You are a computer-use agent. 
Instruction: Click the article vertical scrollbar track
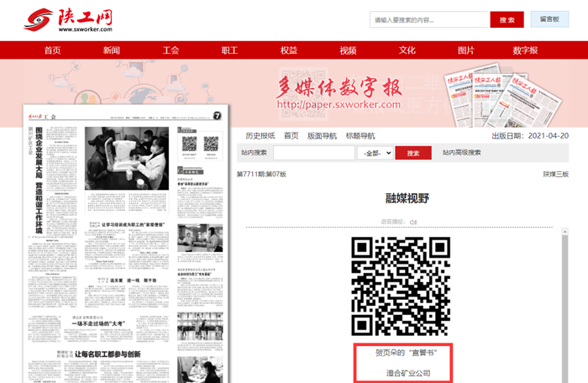tap(564, 308)
